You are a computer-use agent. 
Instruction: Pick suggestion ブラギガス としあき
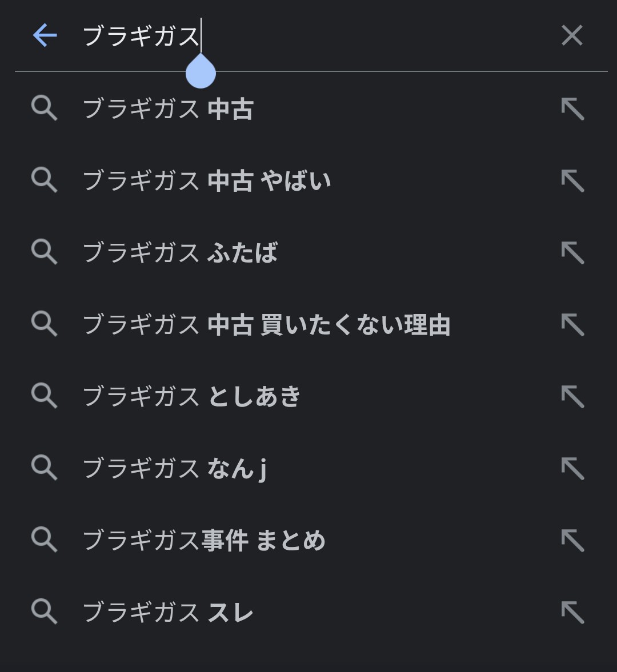tap(191, 396)
